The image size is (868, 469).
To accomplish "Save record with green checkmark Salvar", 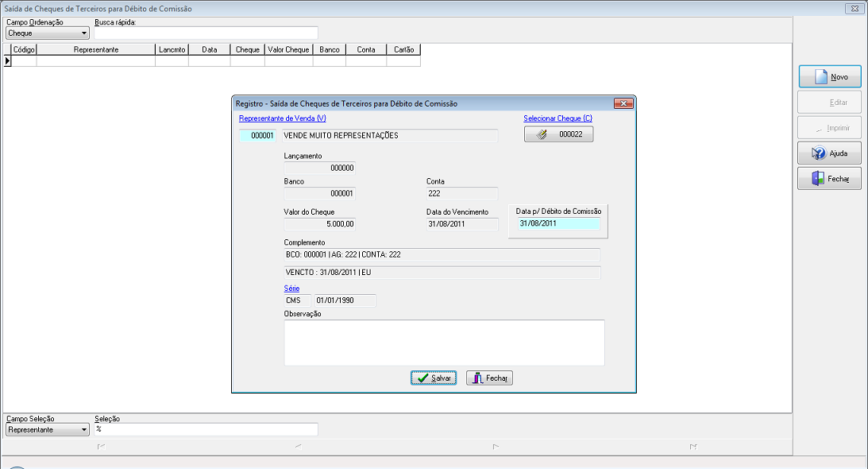I will (x=434, y=378).
